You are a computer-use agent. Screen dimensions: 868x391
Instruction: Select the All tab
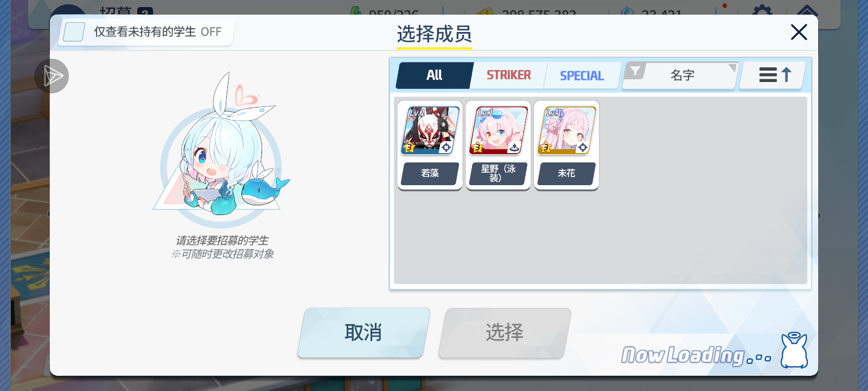pyautogui.click(x=434, y=75)
